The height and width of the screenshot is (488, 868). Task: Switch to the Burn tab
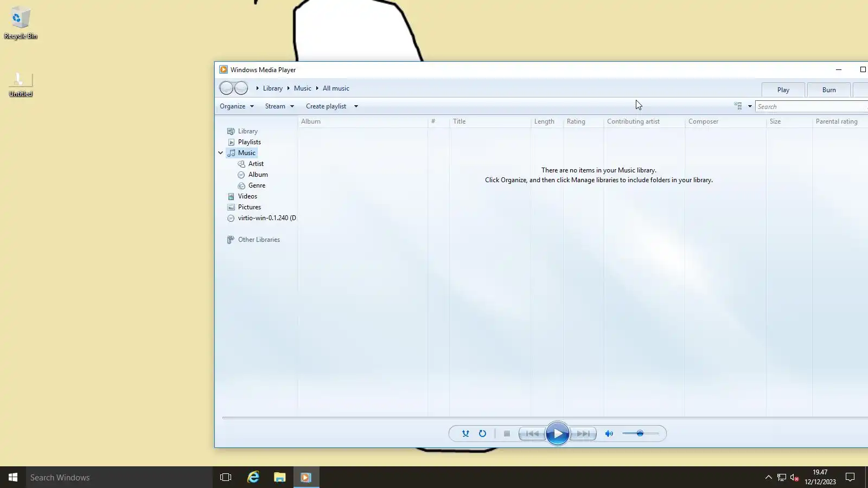(829, 90)
